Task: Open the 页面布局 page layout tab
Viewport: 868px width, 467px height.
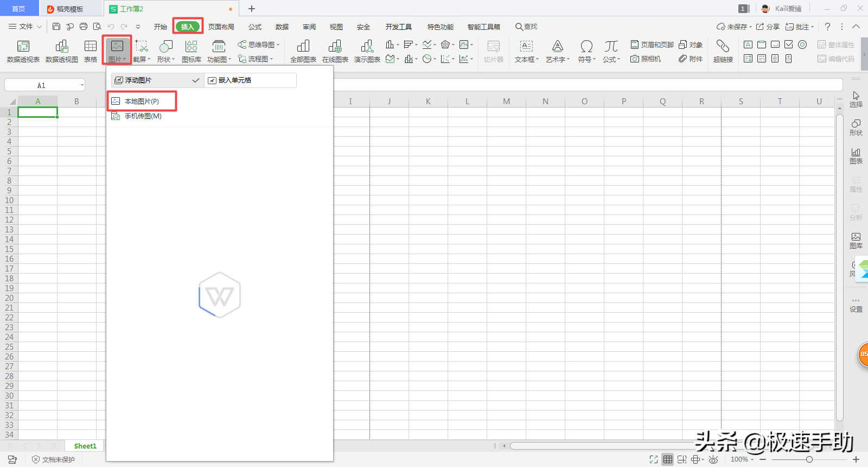Action: coord(221,27)
